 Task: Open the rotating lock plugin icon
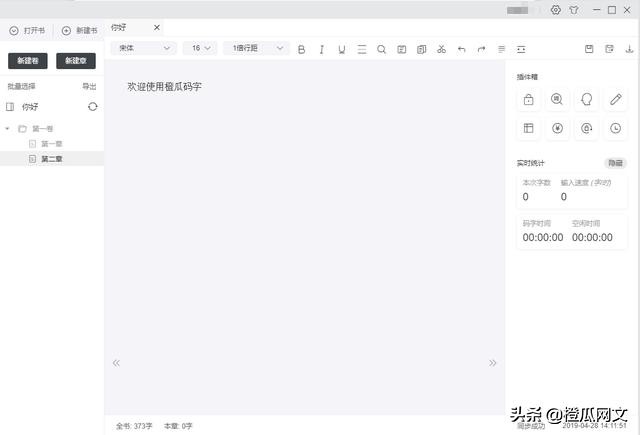point(587,129)
